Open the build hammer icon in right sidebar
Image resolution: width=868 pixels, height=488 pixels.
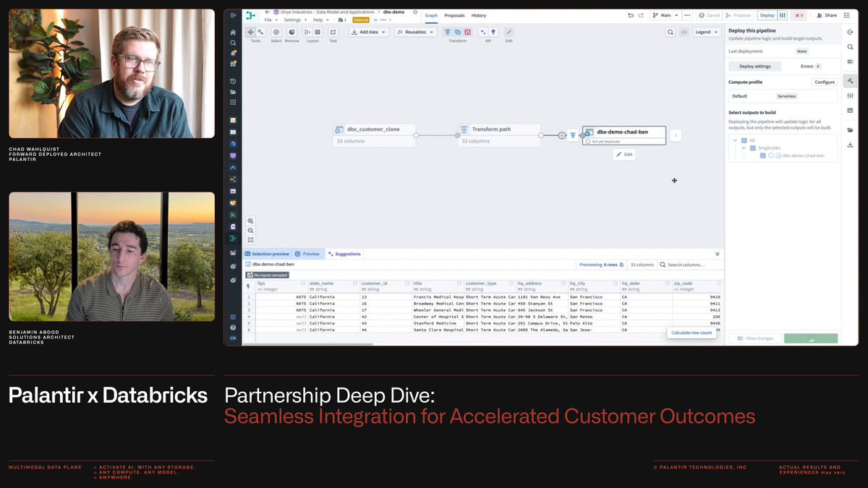click(850, 81)
